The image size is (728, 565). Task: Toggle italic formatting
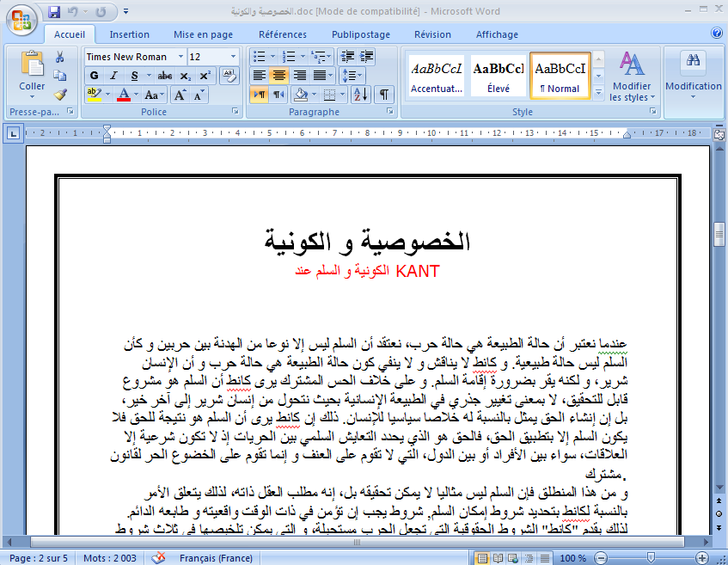click(x=113, y=76)
